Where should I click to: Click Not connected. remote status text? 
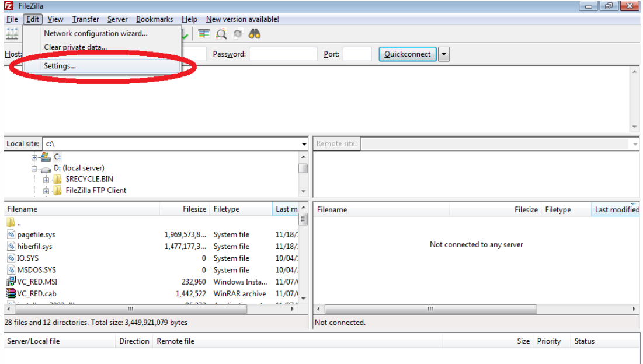[340, 323]
